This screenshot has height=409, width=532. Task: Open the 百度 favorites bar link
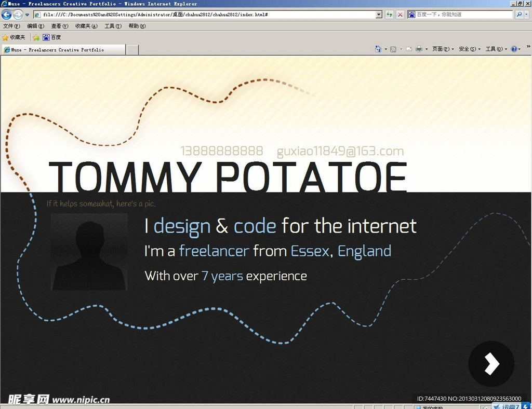coord(52,37)
